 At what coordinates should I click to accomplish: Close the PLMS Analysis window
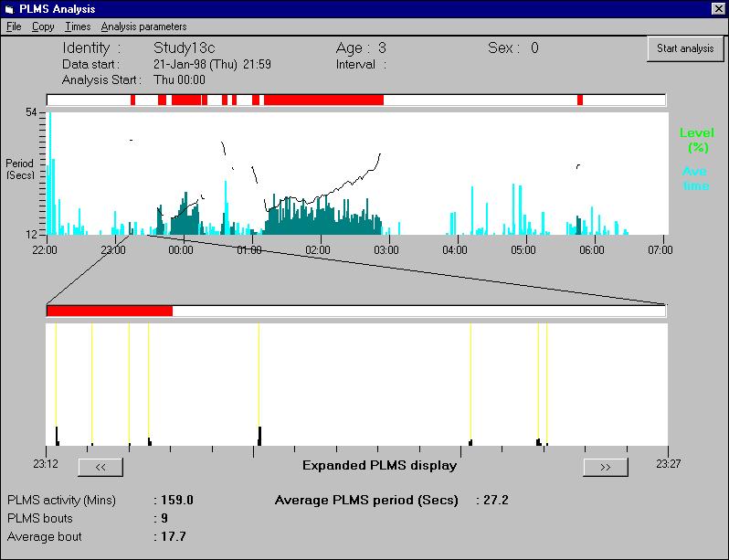pyautogui.click(x=718, y=9)
